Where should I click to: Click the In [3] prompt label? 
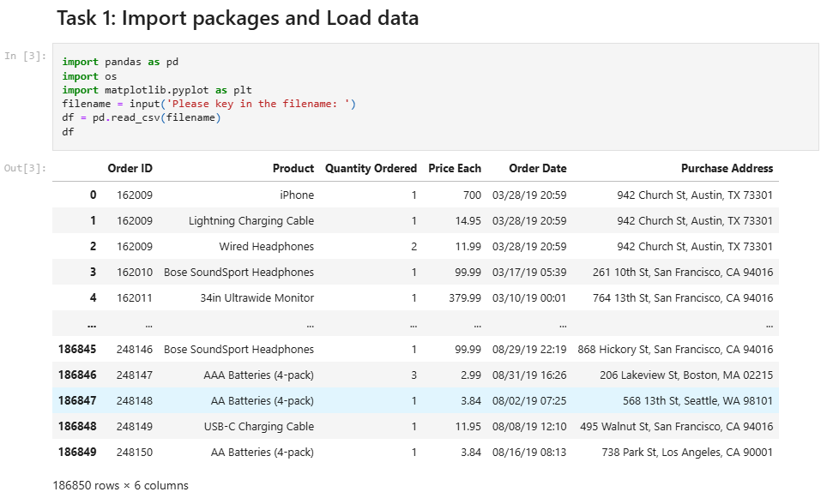[x=26, y=56]
